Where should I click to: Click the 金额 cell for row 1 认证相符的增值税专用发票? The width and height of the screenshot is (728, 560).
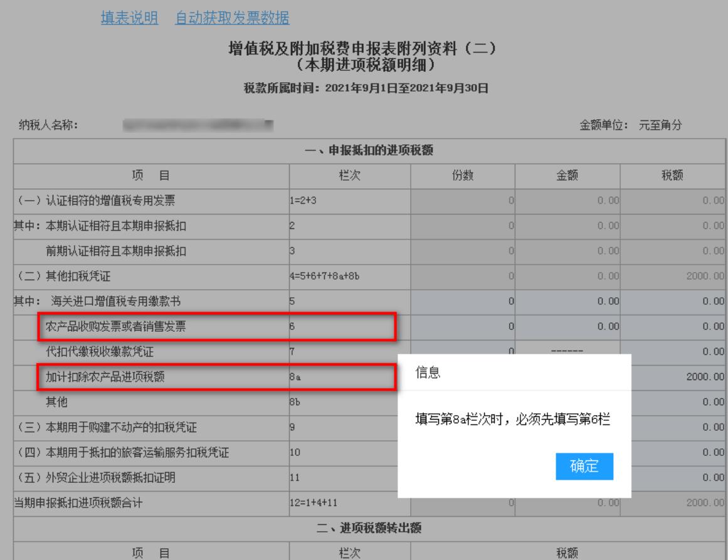[567, 203]
